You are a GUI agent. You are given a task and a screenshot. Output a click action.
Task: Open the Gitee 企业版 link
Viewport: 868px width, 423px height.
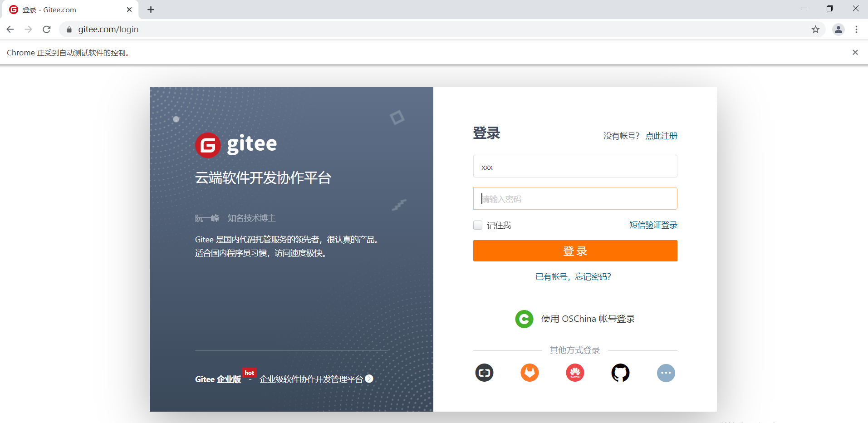click(x=218, y=379)
